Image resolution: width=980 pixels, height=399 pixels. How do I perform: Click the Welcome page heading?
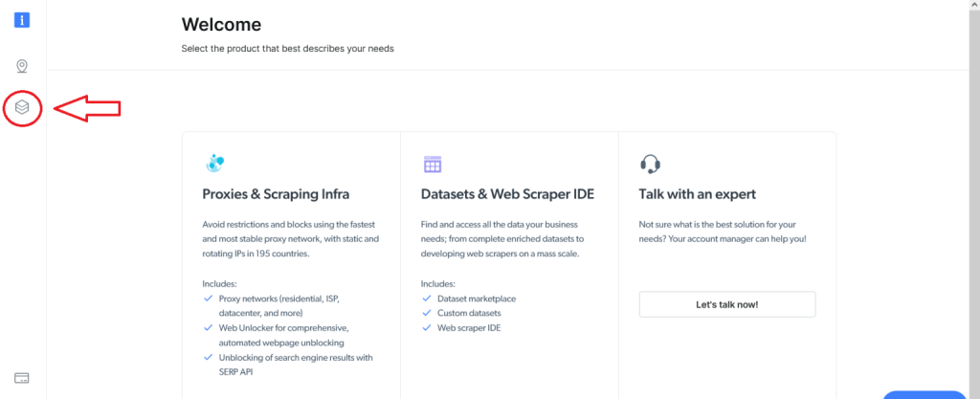point(221,25)
